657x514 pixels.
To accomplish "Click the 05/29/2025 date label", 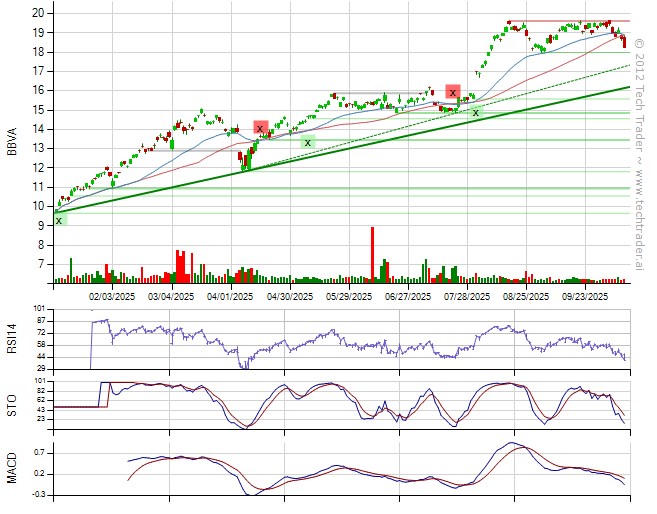I will pos(349,296).
